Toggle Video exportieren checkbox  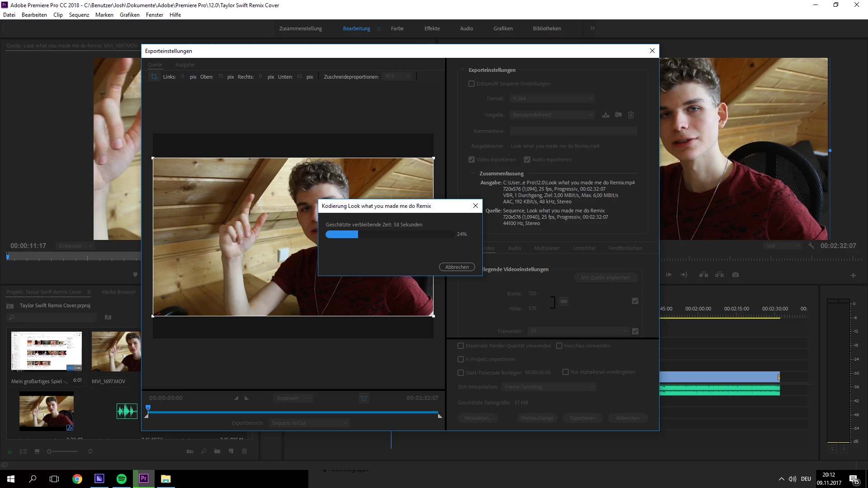pos(472,160)
